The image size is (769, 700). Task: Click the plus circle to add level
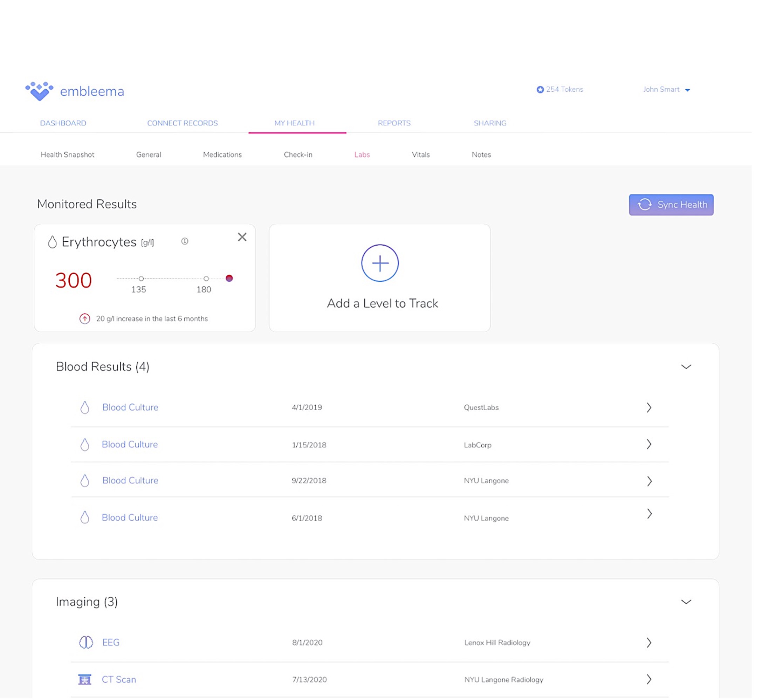click(380, 263)
